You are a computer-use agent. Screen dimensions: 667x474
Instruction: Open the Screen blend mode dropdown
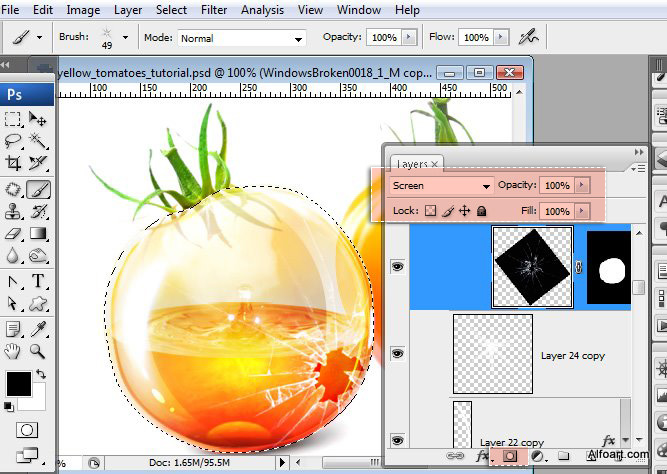(x=441, y=186)
